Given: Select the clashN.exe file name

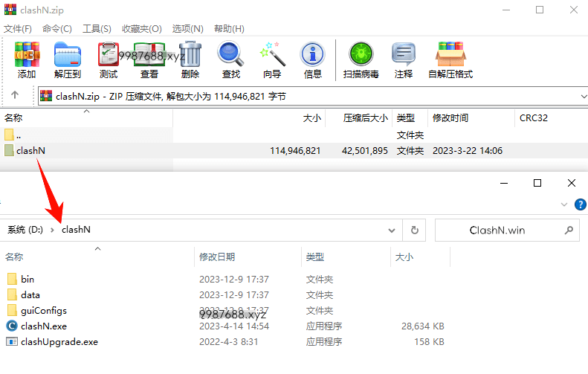Looking at the screenshot, I should click(44, 326).
